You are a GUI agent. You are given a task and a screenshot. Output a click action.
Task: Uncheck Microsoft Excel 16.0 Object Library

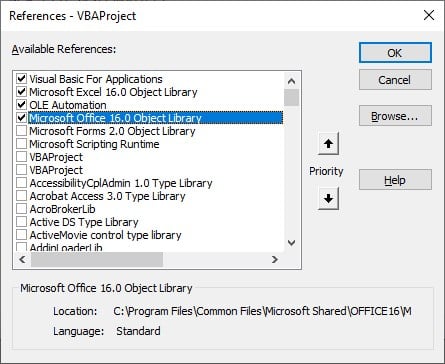22,92
